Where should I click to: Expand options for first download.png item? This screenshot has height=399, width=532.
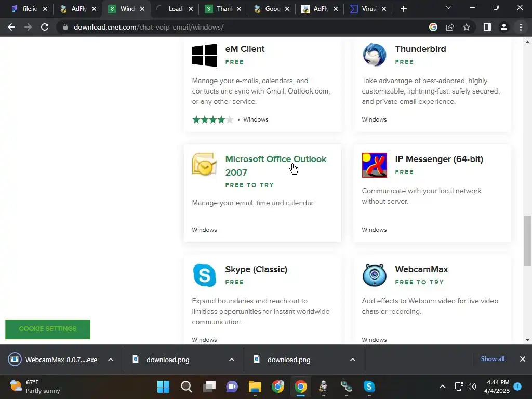click(x=232, y=360)
